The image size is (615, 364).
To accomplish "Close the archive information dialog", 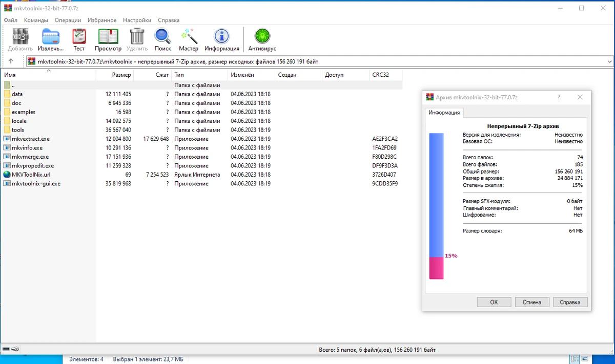I will (580, 97).
